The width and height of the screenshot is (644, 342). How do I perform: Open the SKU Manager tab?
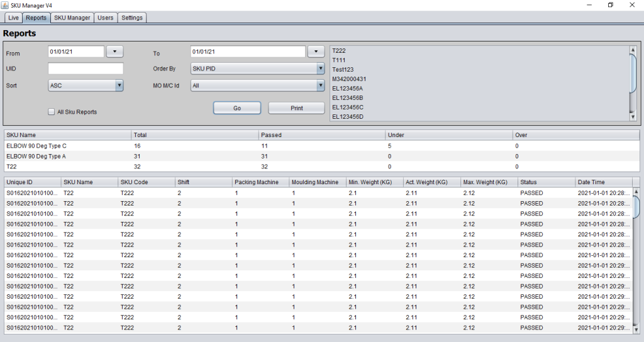(72, 18)
